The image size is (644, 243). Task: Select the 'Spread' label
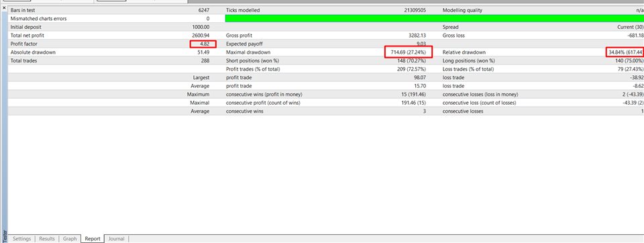tap(451, 27)
